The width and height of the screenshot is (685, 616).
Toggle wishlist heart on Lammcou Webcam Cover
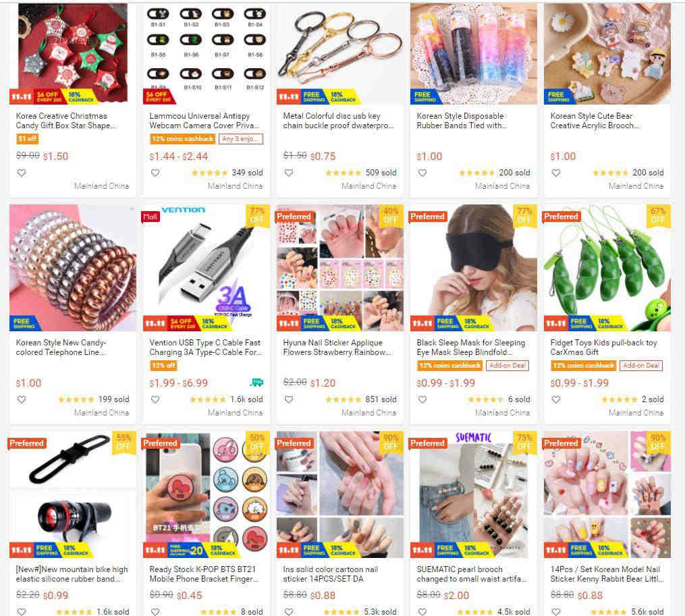point(155,173)
